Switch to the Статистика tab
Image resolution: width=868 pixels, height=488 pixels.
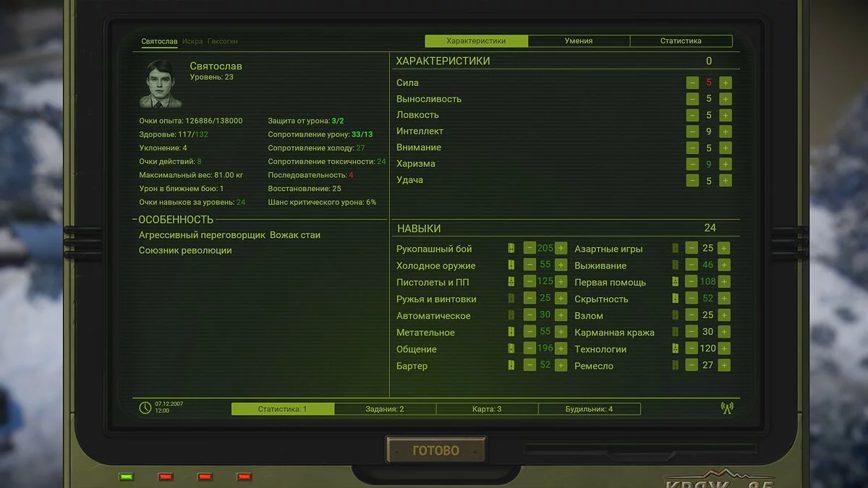coord(681,41)
